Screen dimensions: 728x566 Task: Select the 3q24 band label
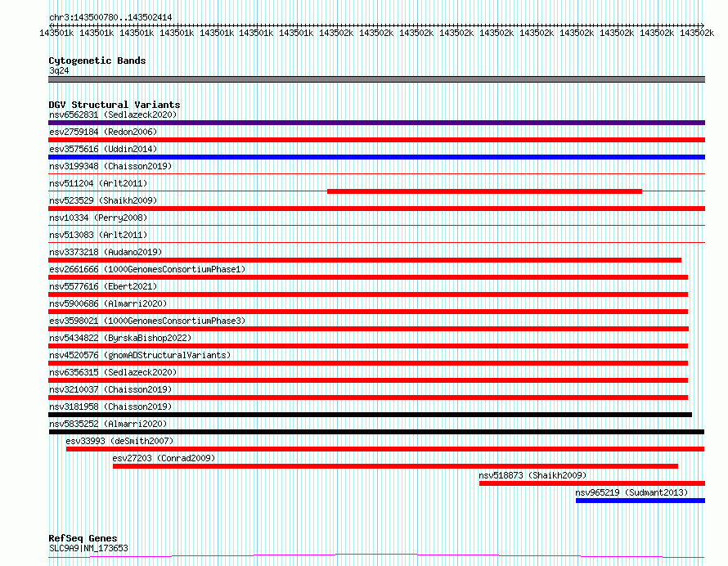click(59, 70)
